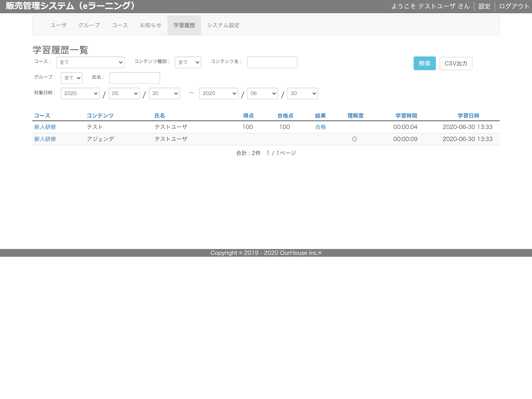Sort by 得点 column header
The image size is (532, 399).
[248, 116]
